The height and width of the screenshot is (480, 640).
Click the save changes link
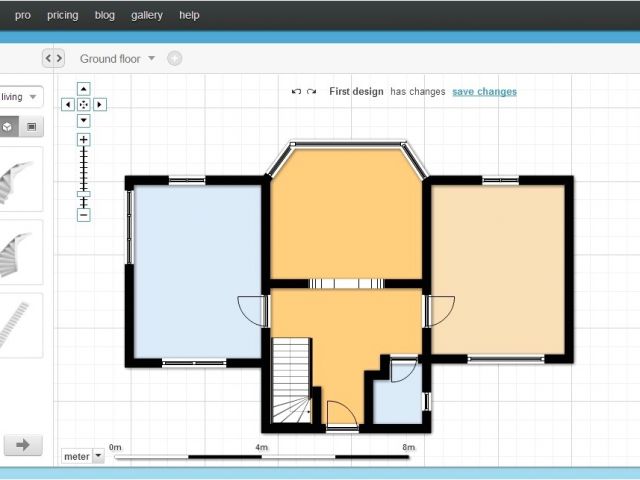(484, 92)
